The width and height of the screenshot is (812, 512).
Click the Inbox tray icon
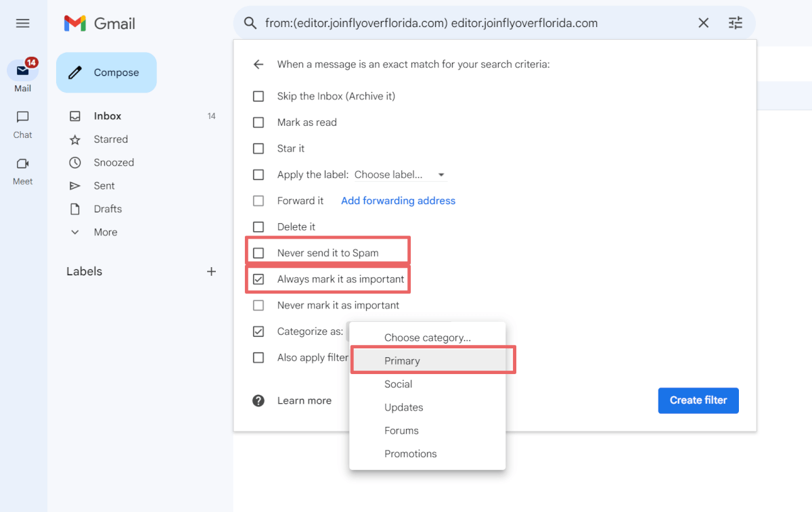[x=75, y=116]
